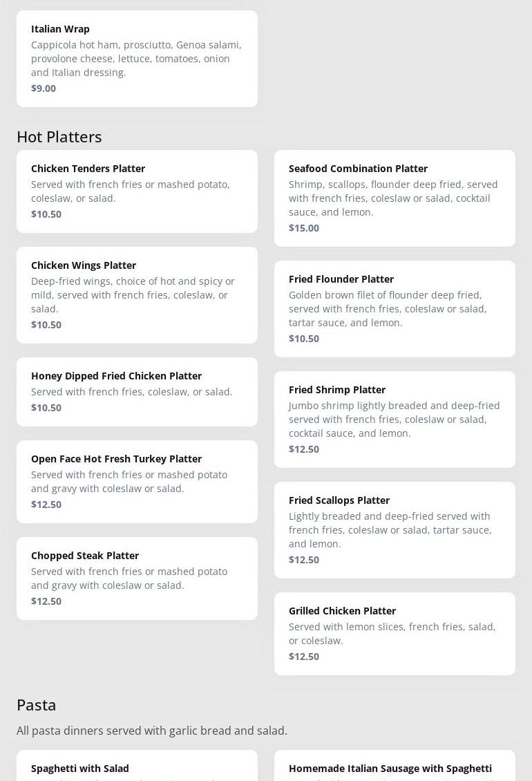Click the Grilled Chicken Platter $12.50 price
The image size is (532, 781).
304,657
